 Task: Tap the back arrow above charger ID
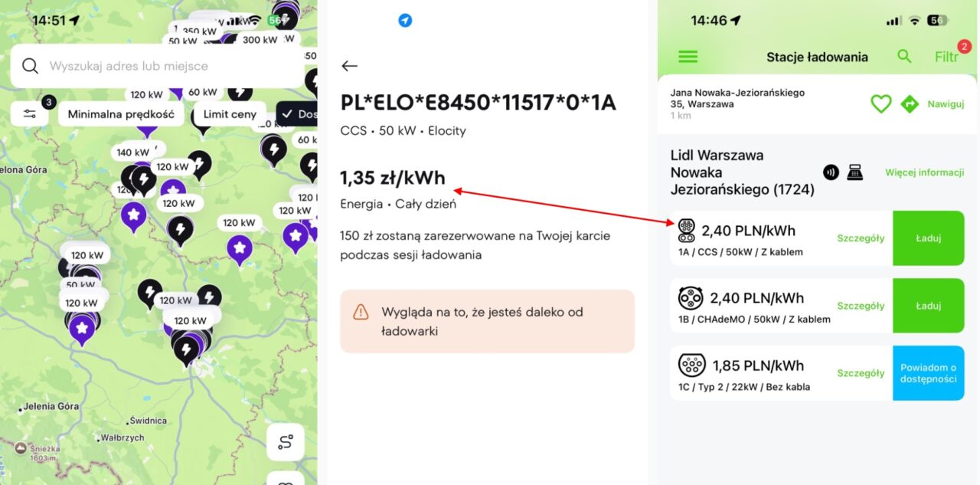point(349,66)
